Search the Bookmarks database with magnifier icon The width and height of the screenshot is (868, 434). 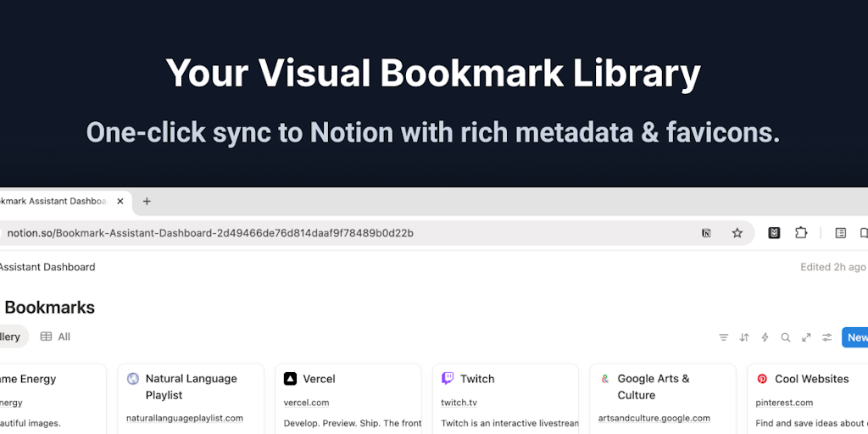(x=786, y=337)
